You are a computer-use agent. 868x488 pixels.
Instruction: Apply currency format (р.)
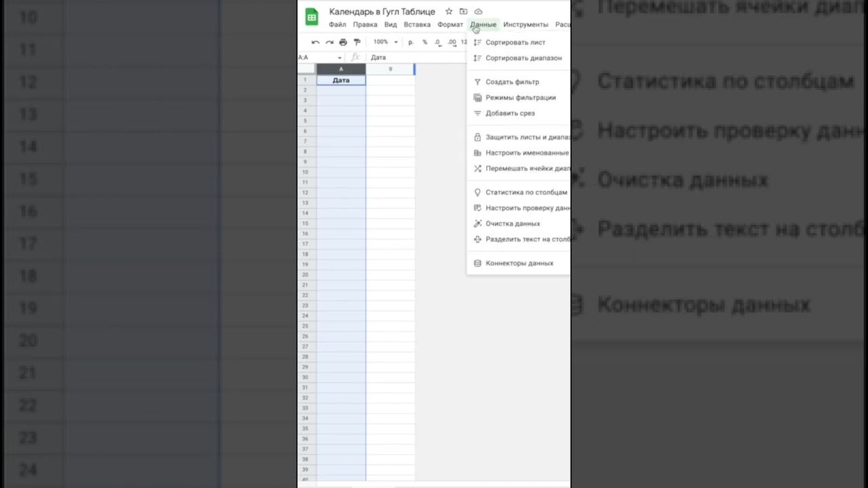411,42
